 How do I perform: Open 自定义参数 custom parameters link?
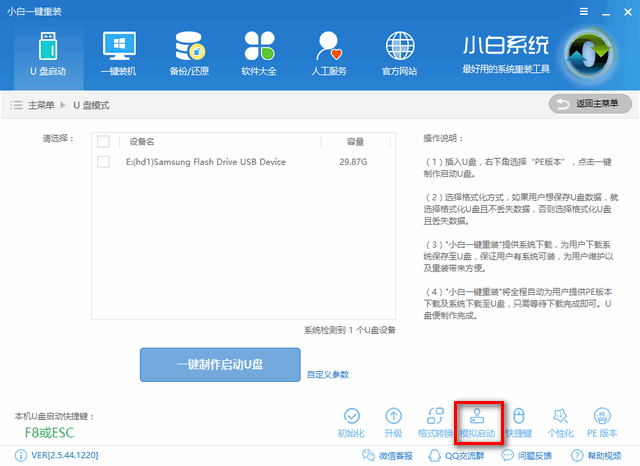(328, 375)
